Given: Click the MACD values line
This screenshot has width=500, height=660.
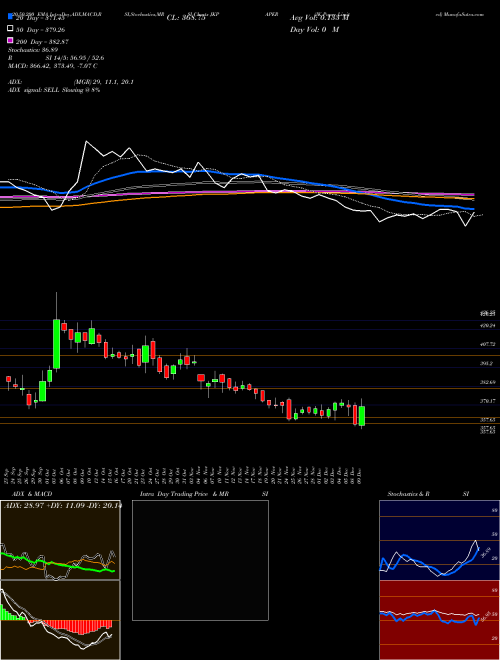Looking at the screenshot, I should pyautogui.click(x=53, y=66).
